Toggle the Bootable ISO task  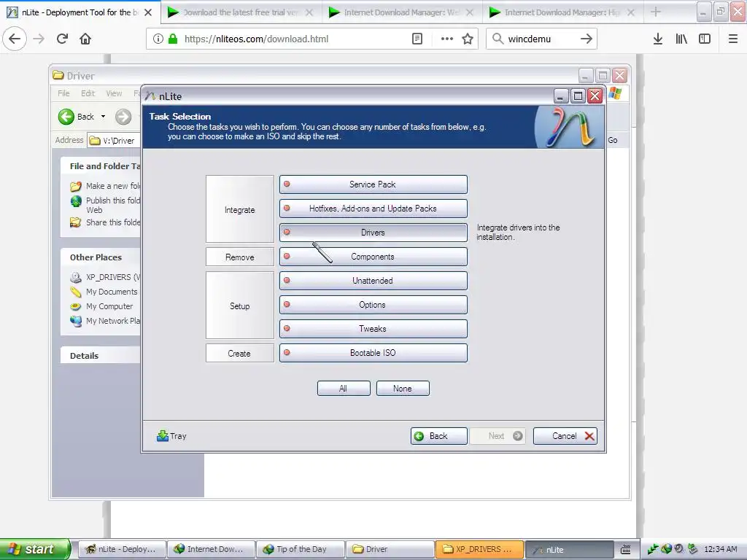point(373,353)
